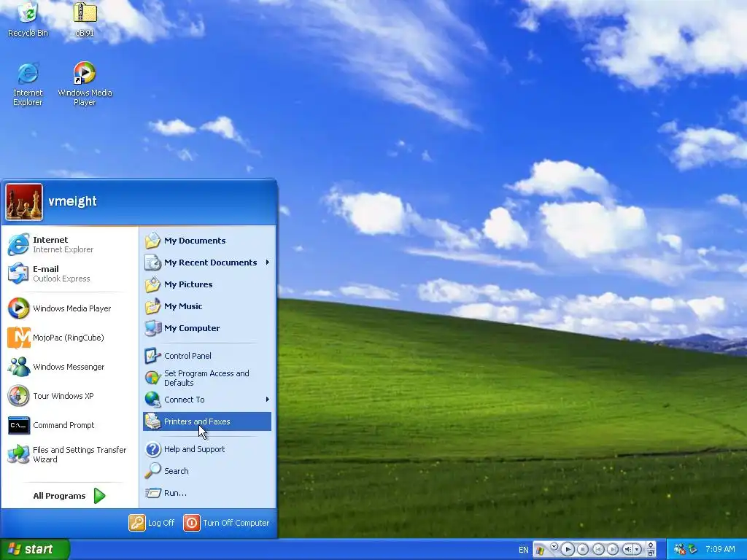Open Set Program Access and Defaults
The image size is (747, 560).
(207, 378)
